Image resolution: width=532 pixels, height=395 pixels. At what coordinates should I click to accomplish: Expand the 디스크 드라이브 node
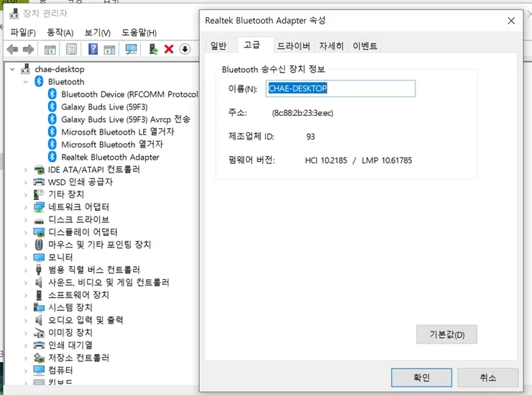[25, 219]
